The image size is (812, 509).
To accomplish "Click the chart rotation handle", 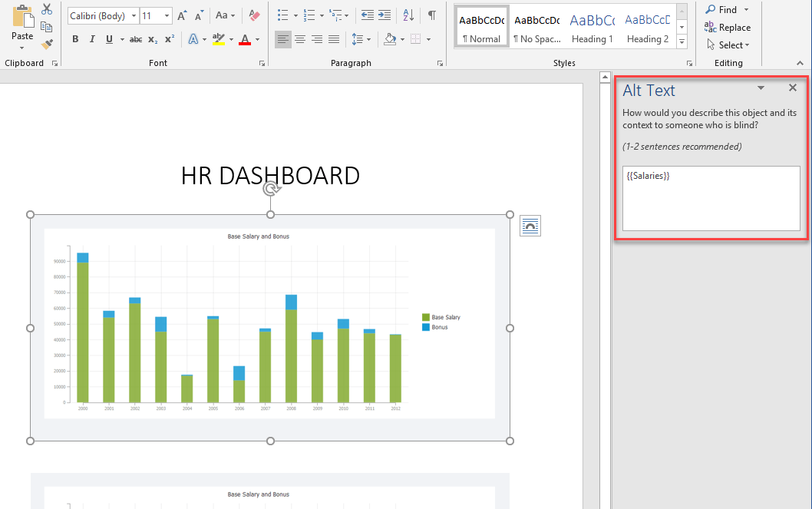I will (270, 189).
